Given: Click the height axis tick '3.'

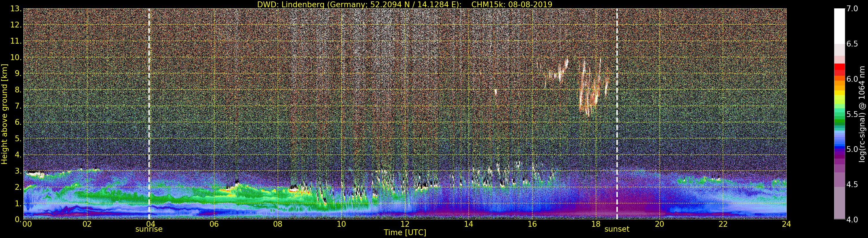Looking at the screenshot, I should point(18,171).
